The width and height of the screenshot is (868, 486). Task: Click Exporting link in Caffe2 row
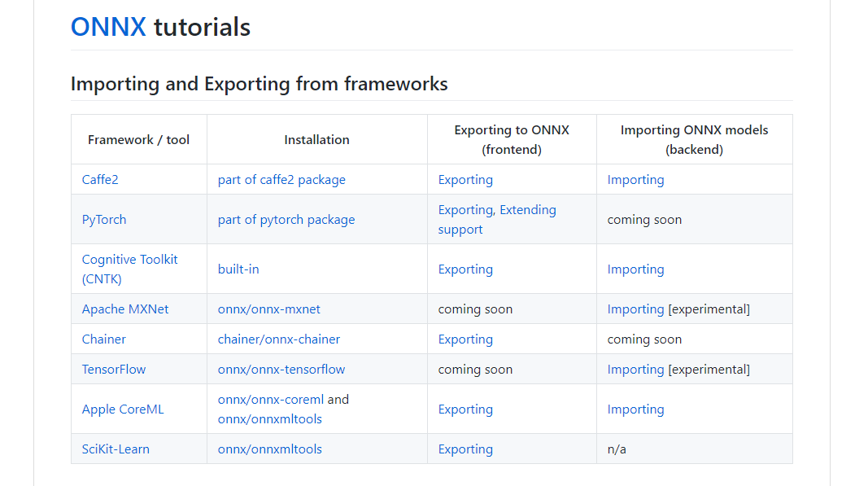(465, 180)
